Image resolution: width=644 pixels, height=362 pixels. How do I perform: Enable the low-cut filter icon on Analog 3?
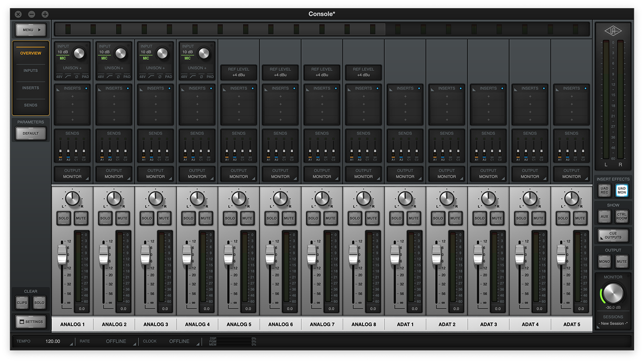pyautogui.click(x=150, y=77)
